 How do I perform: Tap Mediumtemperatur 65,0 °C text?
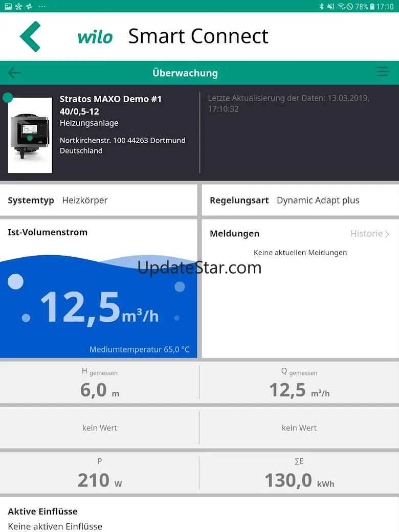click(x=140, y=349)
